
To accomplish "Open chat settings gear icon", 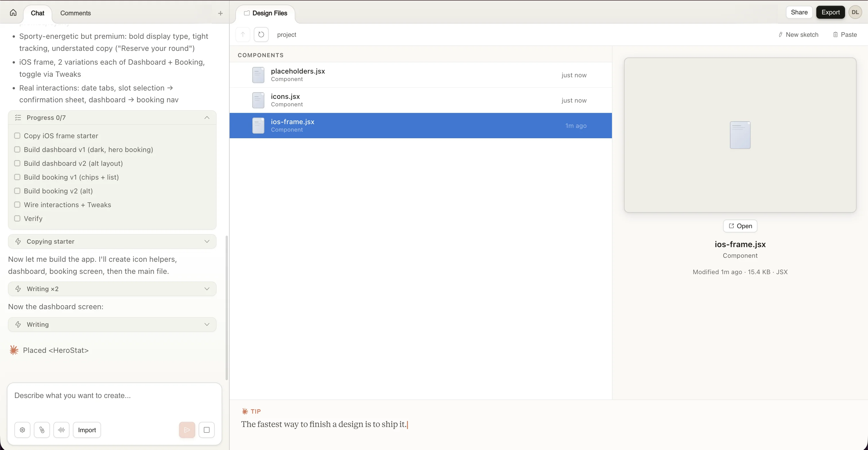I will 22,430.
